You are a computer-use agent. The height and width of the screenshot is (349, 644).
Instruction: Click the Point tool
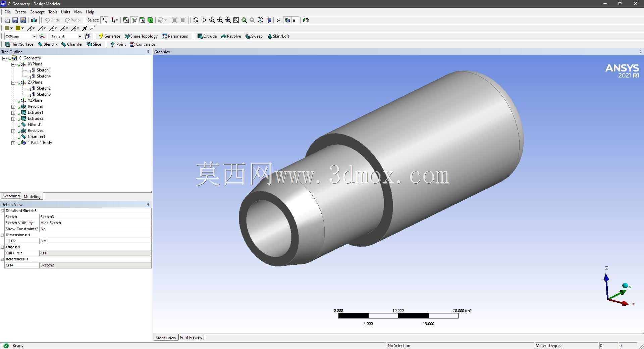[x=118, y=44]
